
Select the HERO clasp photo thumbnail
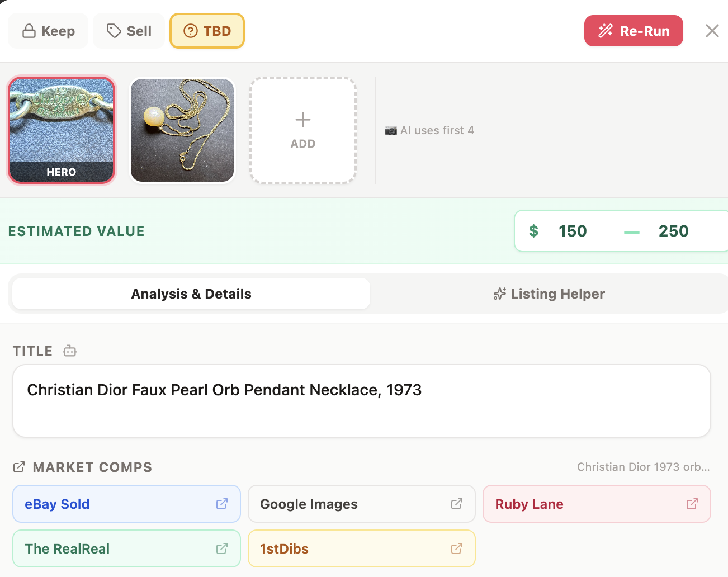tap(62, 130)
